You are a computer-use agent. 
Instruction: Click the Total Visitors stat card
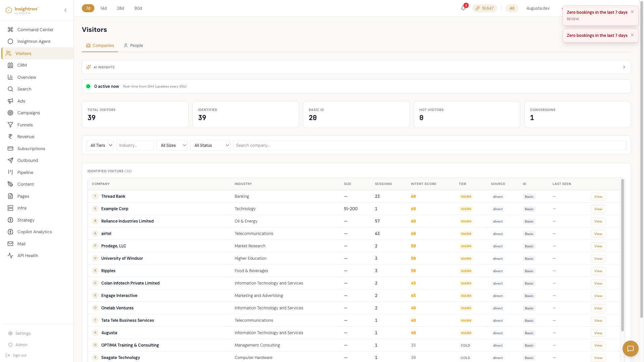coord(135,114)
